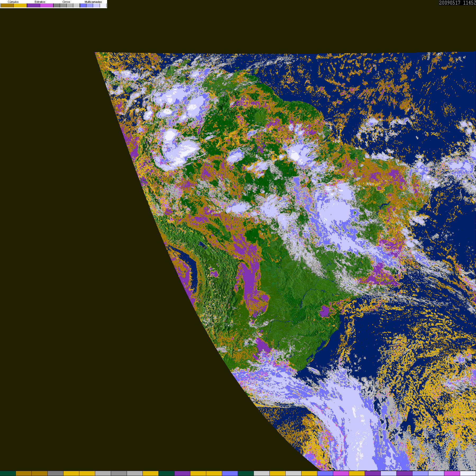The height and width of the screenshot is (476, 476).
Task: Click the yellow Cúmulos legend swatch
Action: [x=20, y=5]
